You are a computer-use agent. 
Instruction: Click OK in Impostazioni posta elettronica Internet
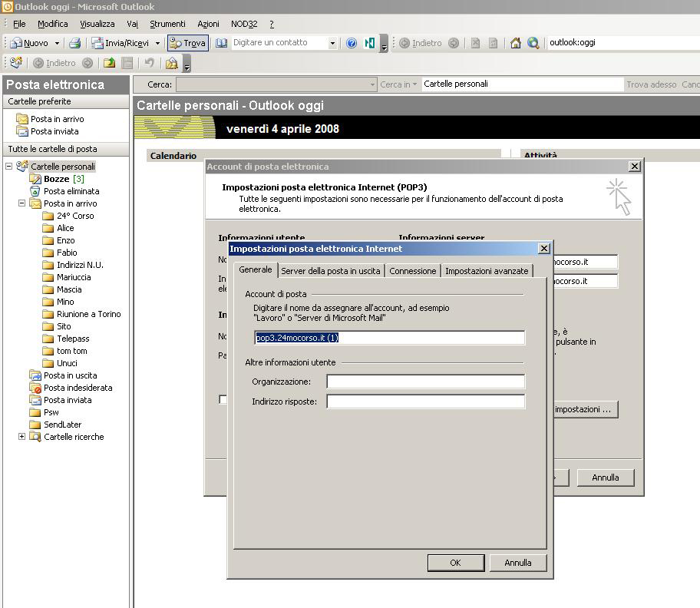(x=456, y=563)
